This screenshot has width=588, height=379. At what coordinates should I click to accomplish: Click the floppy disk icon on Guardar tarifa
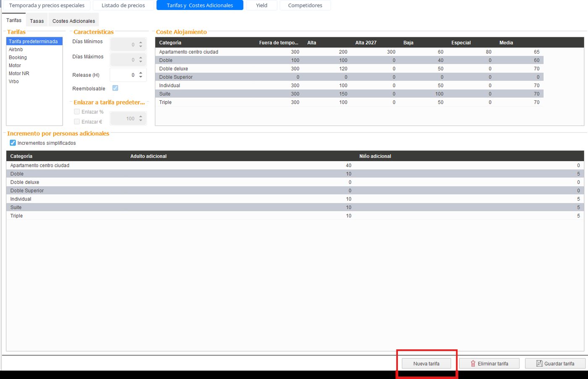point(539,363)
